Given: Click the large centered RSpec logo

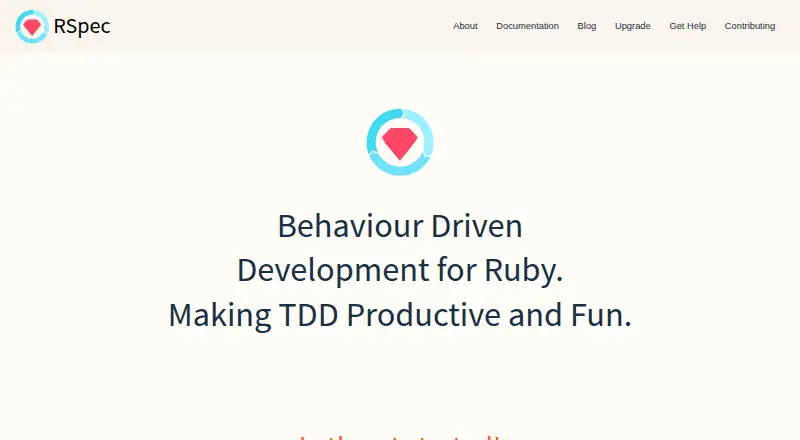Looking at the screenshot, I should point(400,142).
